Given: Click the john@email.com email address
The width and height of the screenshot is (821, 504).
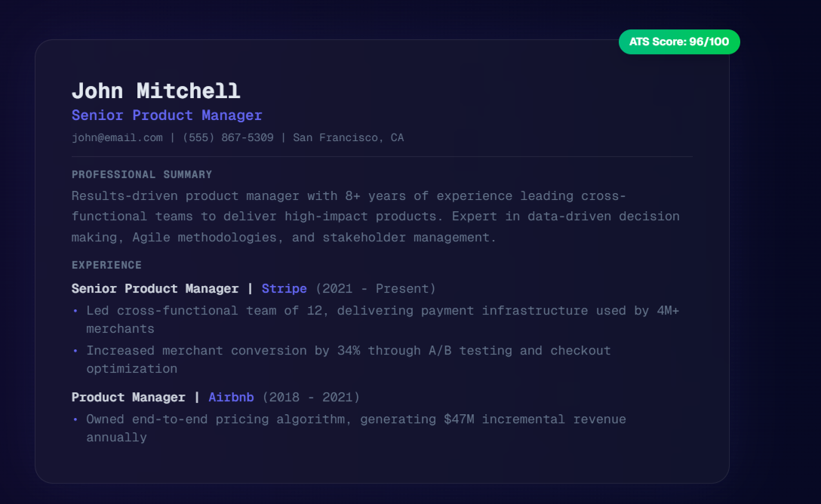Looking at the screenshot, I should pos(117,137).
